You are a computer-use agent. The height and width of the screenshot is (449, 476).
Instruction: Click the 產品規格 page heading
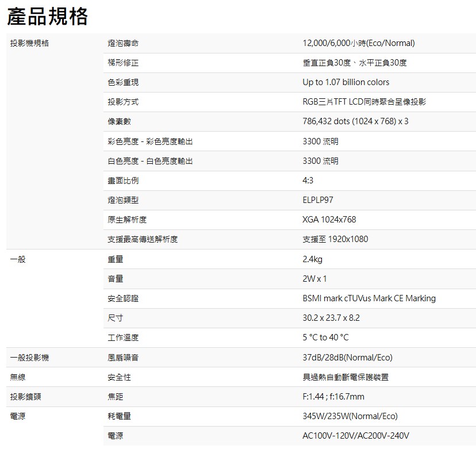pos(48,16)
